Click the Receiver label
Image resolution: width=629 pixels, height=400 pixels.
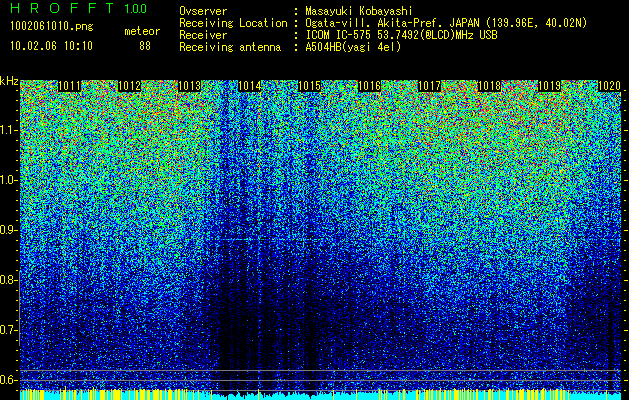(203, 35)
